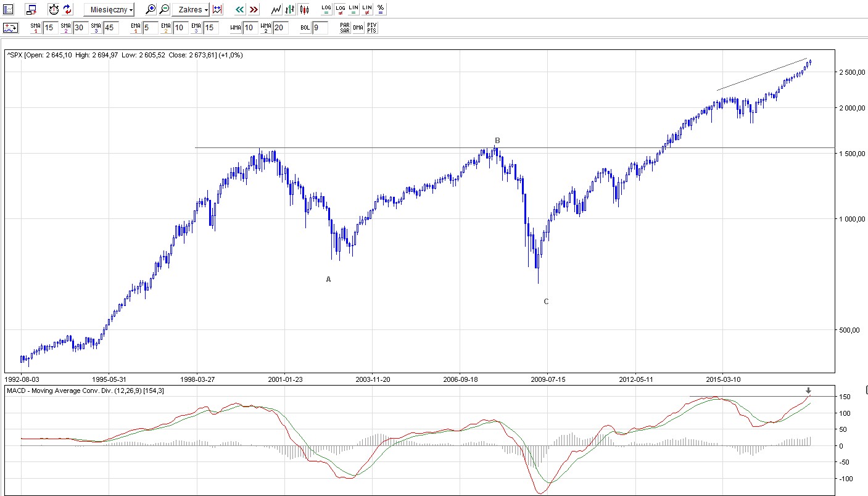This screenshot has height=496, width=868.
Task: Select LOG not-equal scale button
Action: (339, 9)
